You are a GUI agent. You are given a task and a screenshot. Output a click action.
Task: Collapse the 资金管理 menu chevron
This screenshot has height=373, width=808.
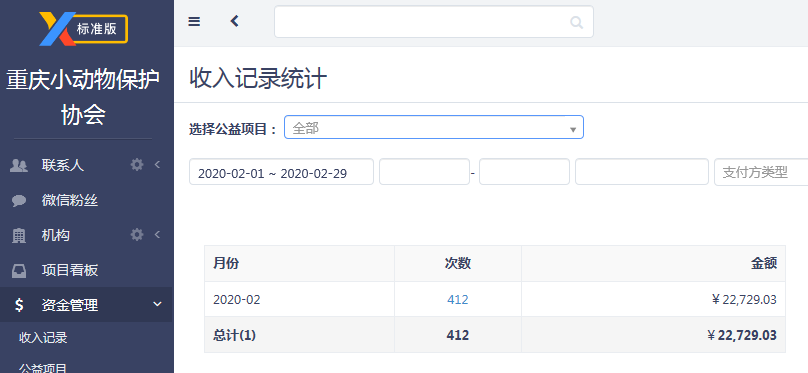pos(158,304)
